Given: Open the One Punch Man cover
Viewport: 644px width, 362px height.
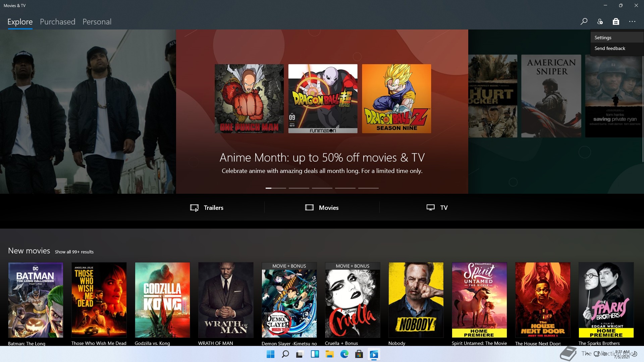Looking at the screenshot, I should 249,99.
